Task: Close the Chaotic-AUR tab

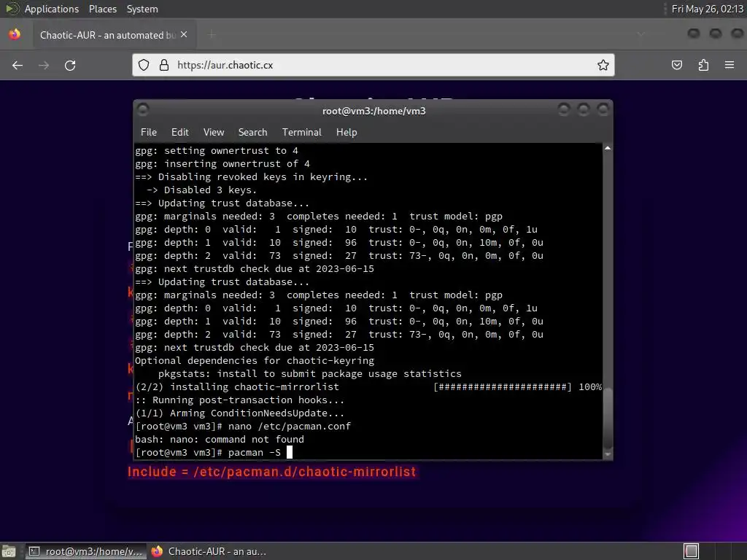Action: (x=184, y=35)
